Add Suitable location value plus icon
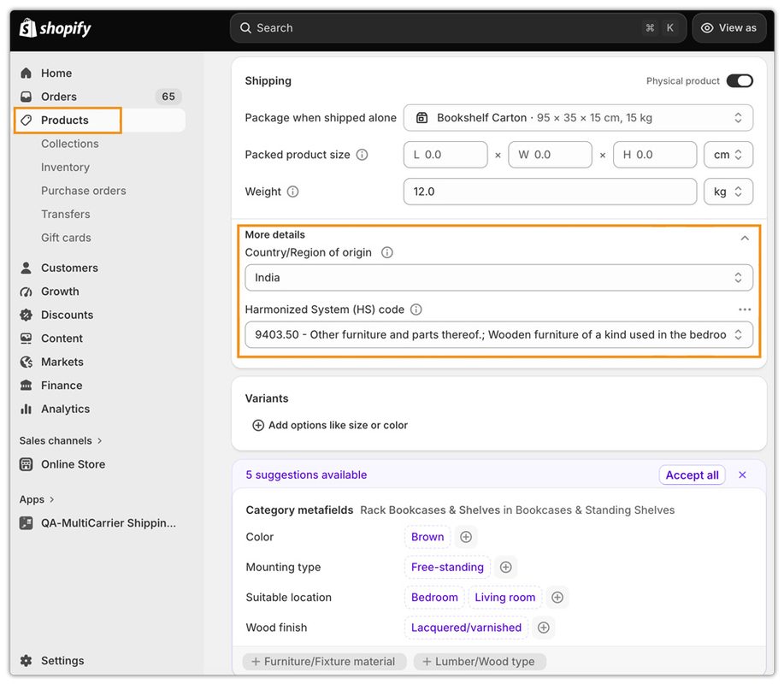The height and width of the screenshot is (684, 784). [557, 598]
